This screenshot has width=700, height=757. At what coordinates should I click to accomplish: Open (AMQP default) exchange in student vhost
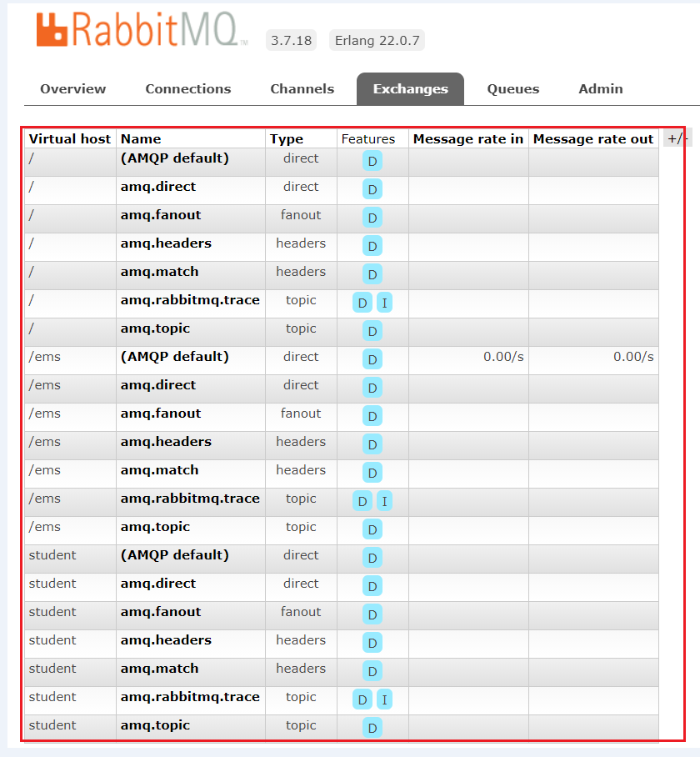(x=175, y=555)
